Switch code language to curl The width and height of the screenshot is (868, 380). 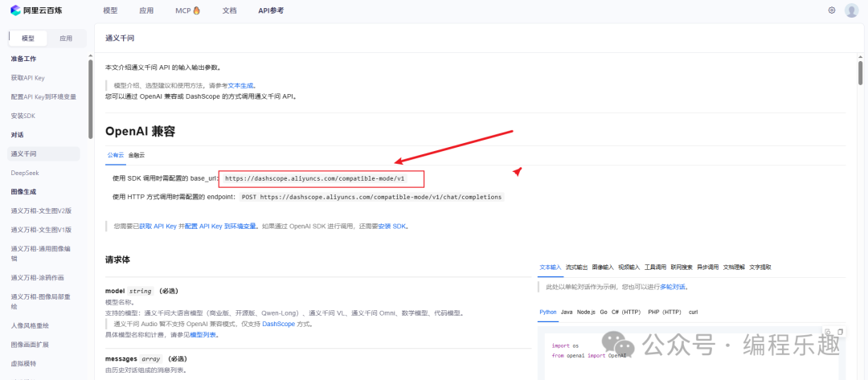click(x=693, y=312)
